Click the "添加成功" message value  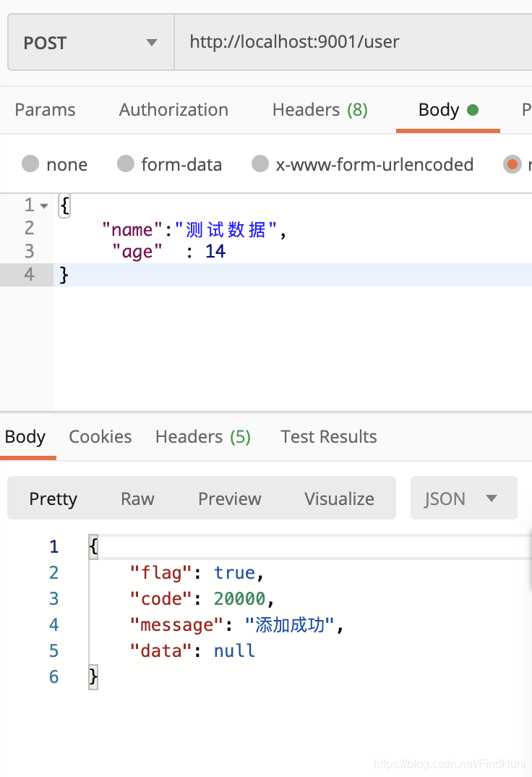tap(290, 625)
